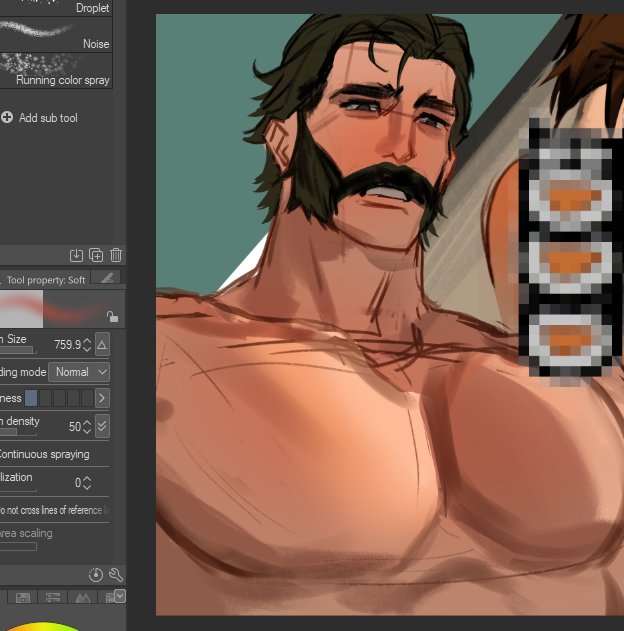This screenshot has height=631, width=624.
Task: Open the Blending mode Normal dropdown
Action: (x=79, y=372)
